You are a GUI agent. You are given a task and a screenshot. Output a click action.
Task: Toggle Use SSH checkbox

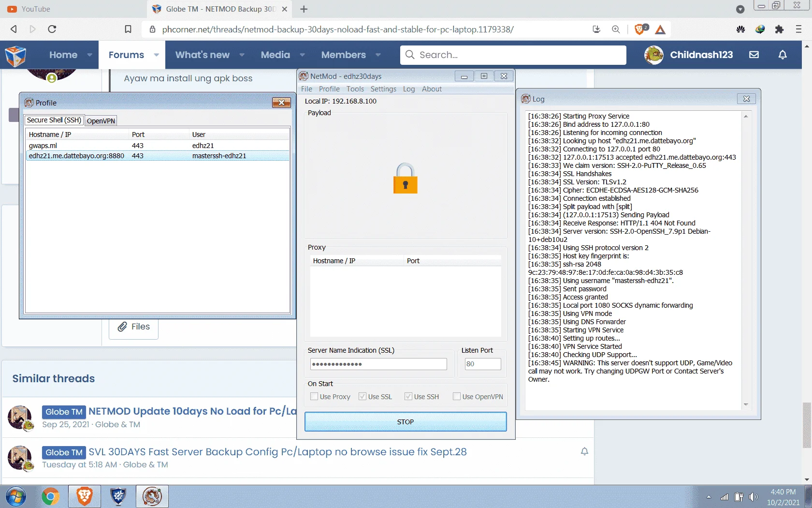tap(408, 396)
